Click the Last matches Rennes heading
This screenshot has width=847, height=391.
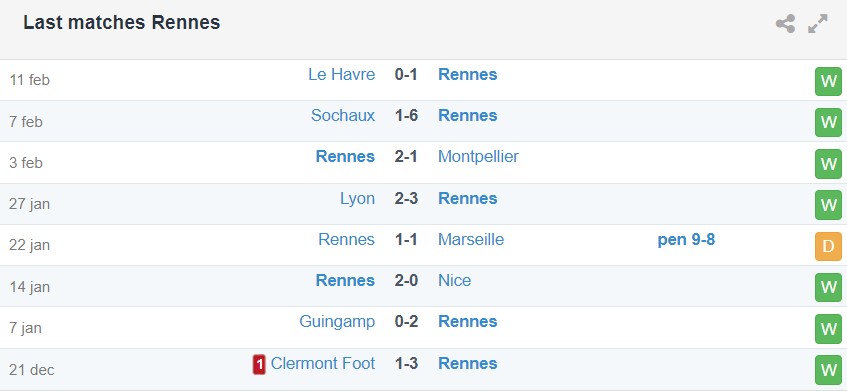(122, 23)
